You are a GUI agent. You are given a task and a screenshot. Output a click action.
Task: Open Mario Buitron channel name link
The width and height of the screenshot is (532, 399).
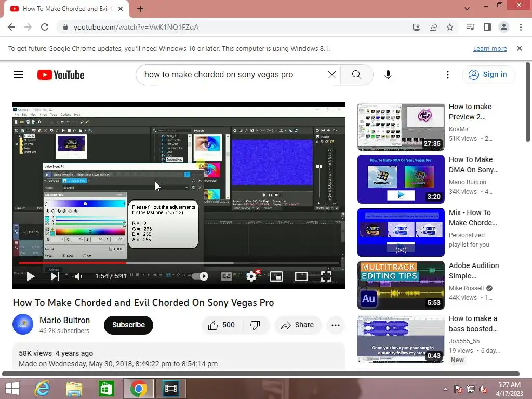65,320
